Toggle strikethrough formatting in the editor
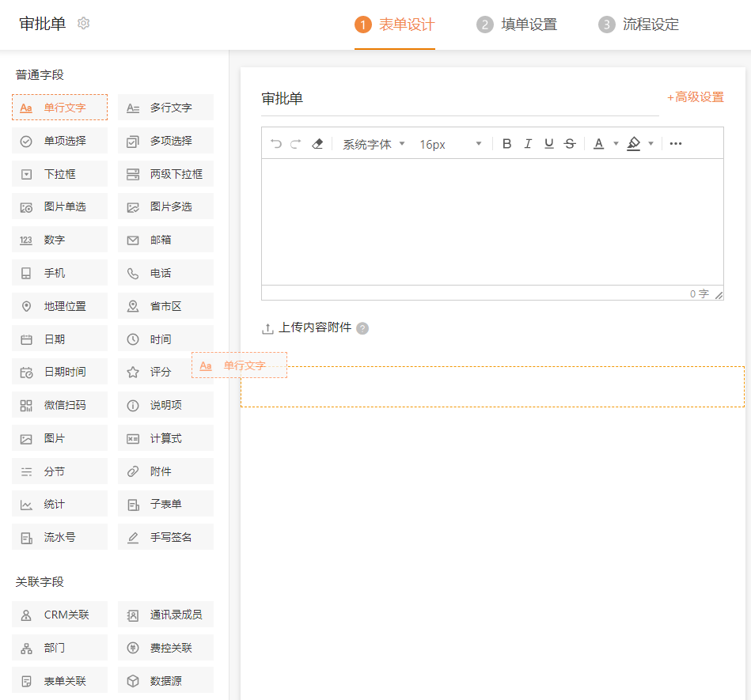Viewport: 751px width, 700px height. tap(570, 144)
